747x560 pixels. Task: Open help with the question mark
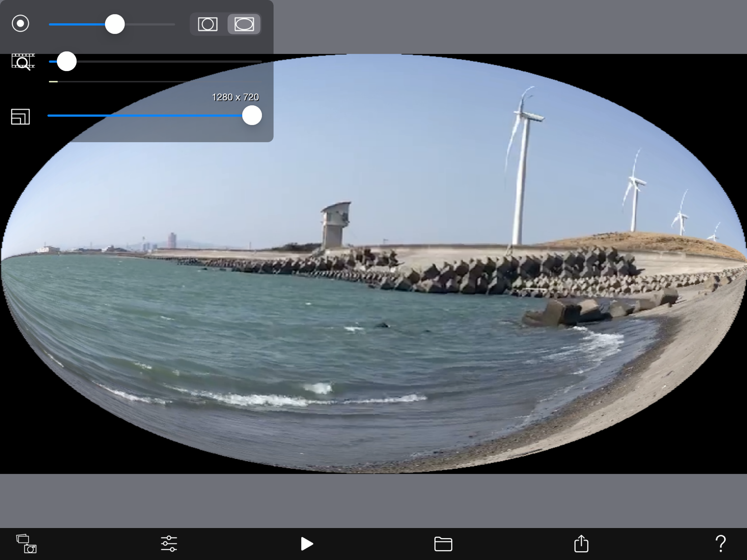click(x=720, y=544)
